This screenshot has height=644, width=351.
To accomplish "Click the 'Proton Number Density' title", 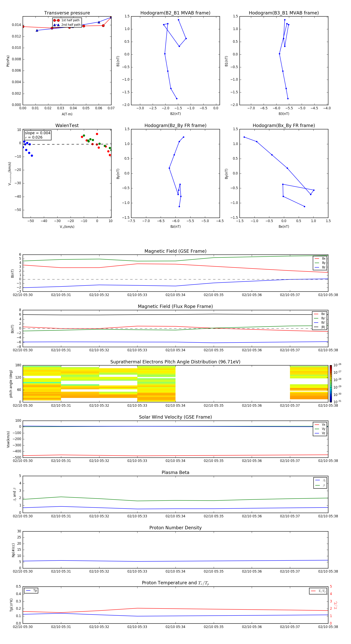I will 175,528.
